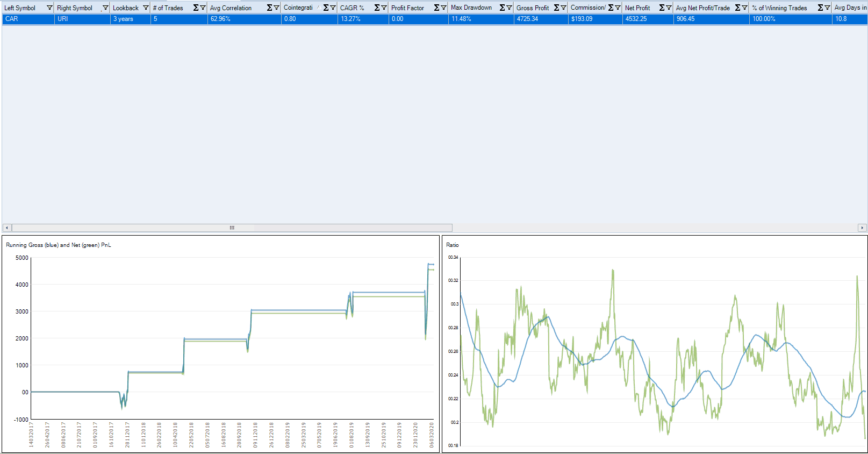This screenshot has width=868, height=454.
Task: Click the horizontal scrollbar thumb of the grid
Action: point(232,228)
